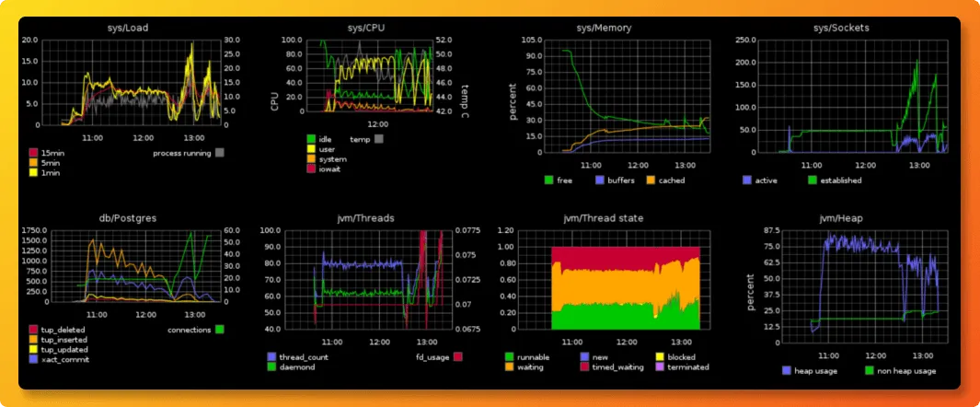Click the yellow 1min legend swatch

[34, 172]
